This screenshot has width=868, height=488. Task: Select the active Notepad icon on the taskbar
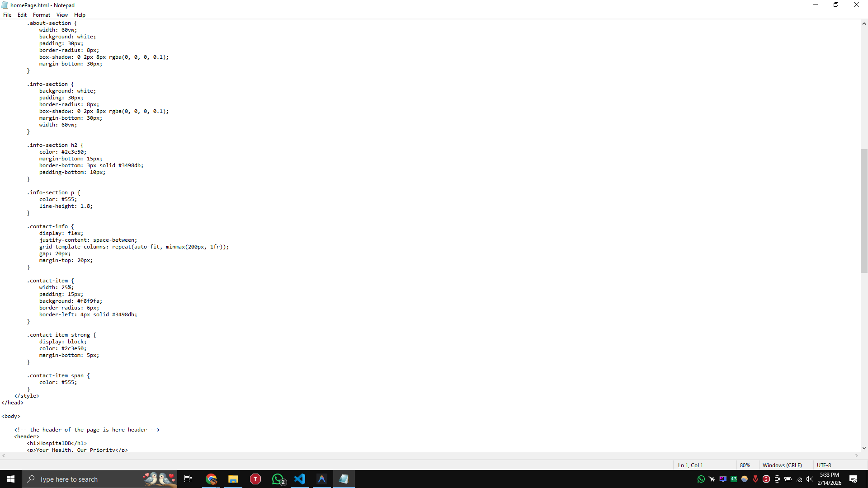click(344, 479)
